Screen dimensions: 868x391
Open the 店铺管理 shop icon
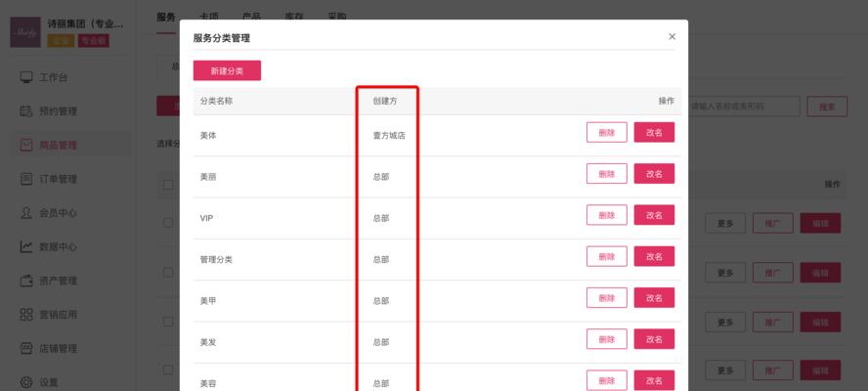click(26, 348)
